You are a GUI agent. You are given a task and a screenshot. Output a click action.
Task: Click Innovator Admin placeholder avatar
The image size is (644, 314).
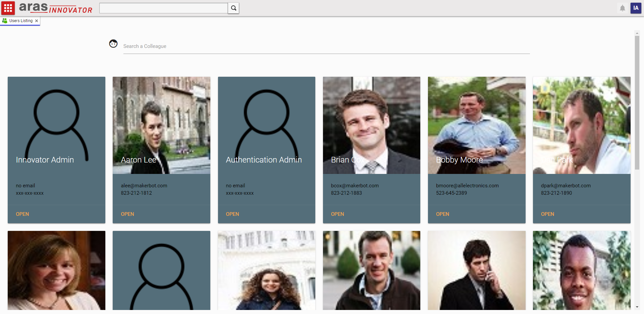pyautogui.click(x=56, y=125)
